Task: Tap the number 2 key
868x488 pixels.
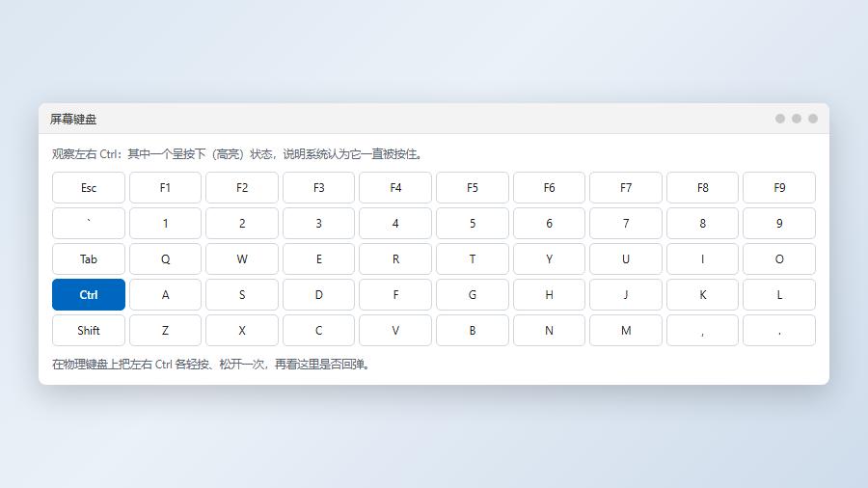Action: pyautogui.click(x=242, y=224)
